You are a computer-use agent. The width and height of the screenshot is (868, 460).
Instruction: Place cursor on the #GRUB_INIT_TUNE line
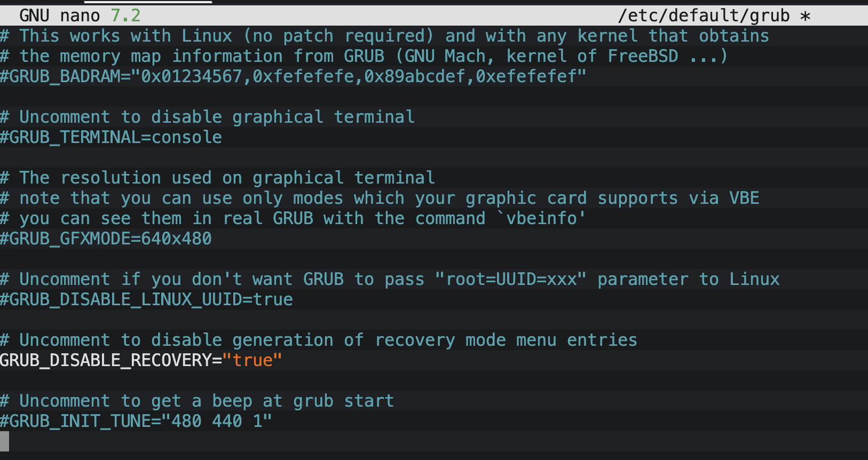[136, 422]
